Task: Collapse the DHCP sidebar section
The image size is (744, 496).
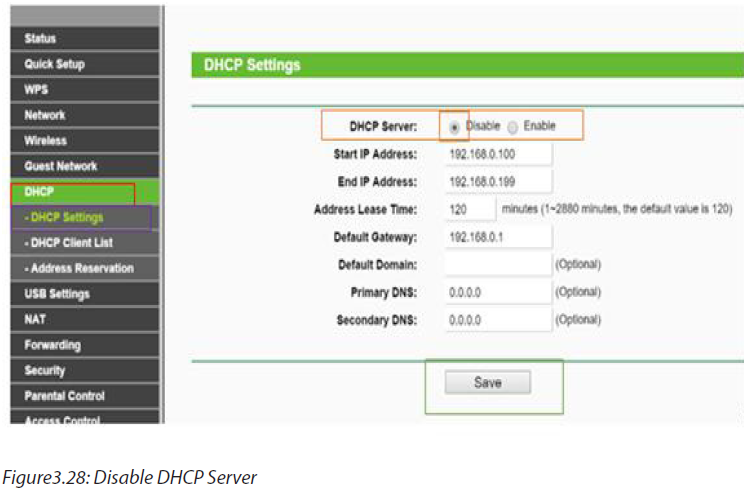Action: click(x=85, y=192)
